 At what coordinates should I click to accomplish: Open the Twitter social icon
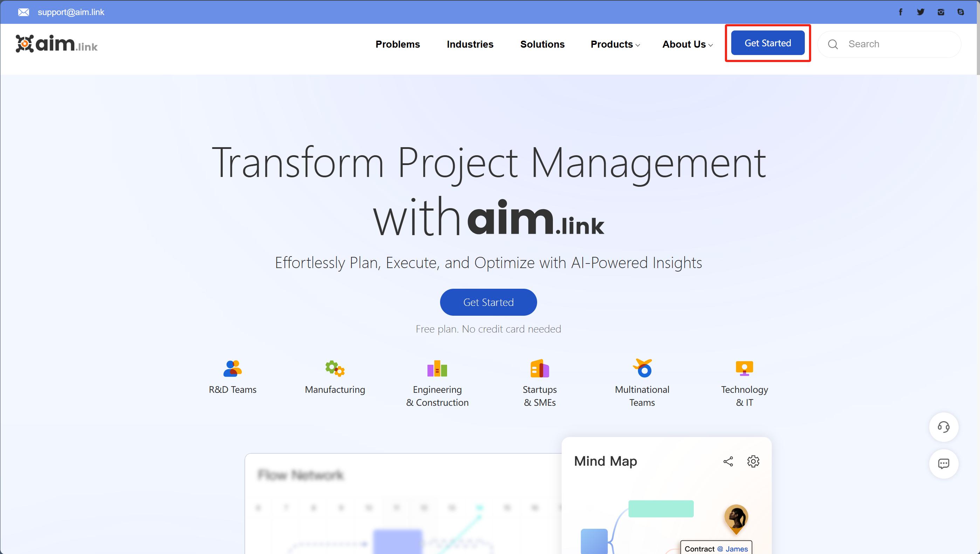[921, 12]
